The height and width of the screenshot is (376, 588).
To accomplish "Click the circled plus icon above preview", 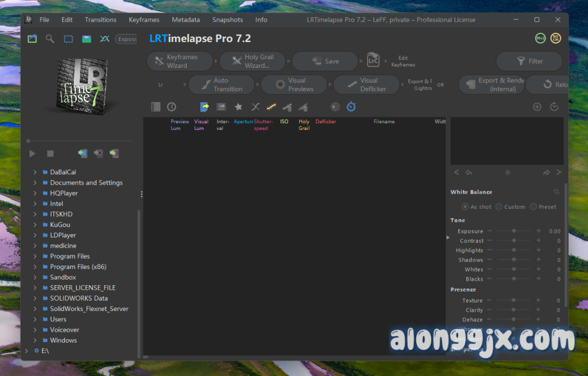I will 537,107.
